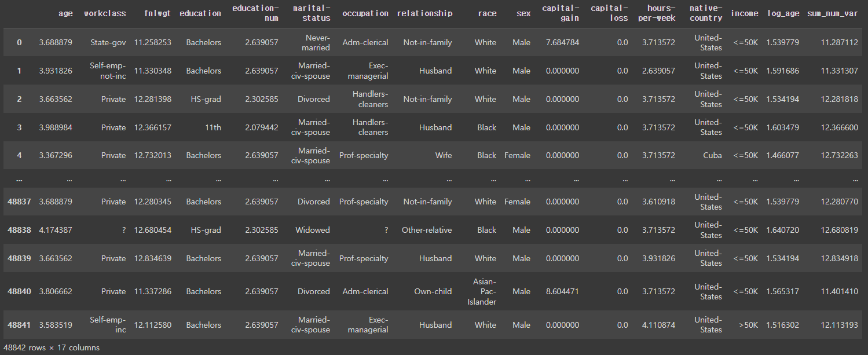
Task: Click the native-country column header
Action: [706, 13]
